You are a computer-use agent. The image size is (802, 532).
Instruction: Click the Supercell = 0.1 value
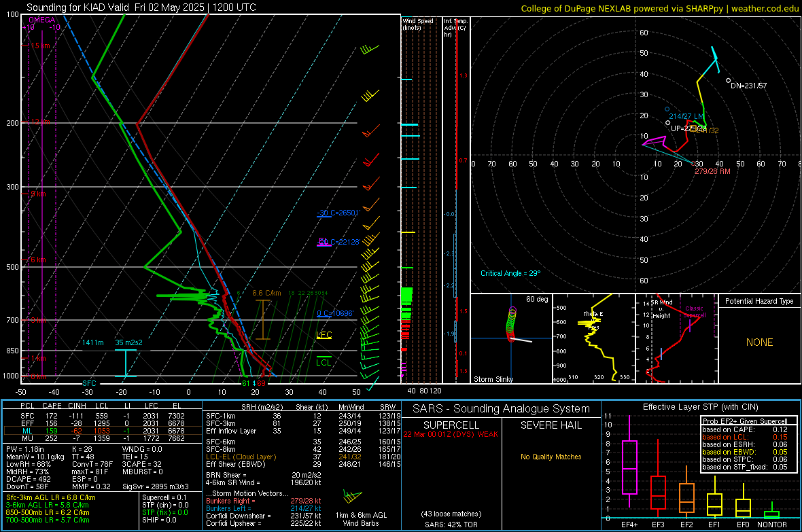coord(164,497)
